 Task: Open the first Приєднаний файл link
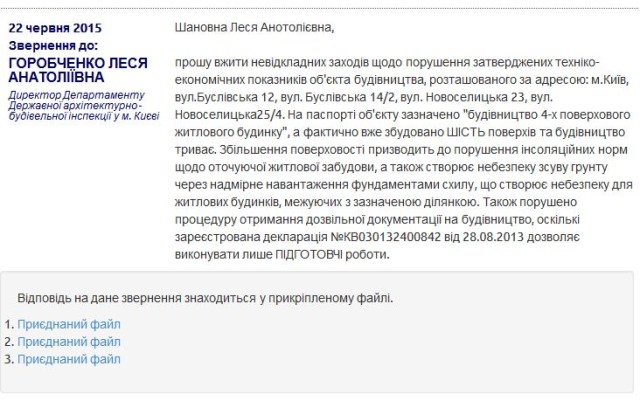pyautogui.click(x=68, y=325)
